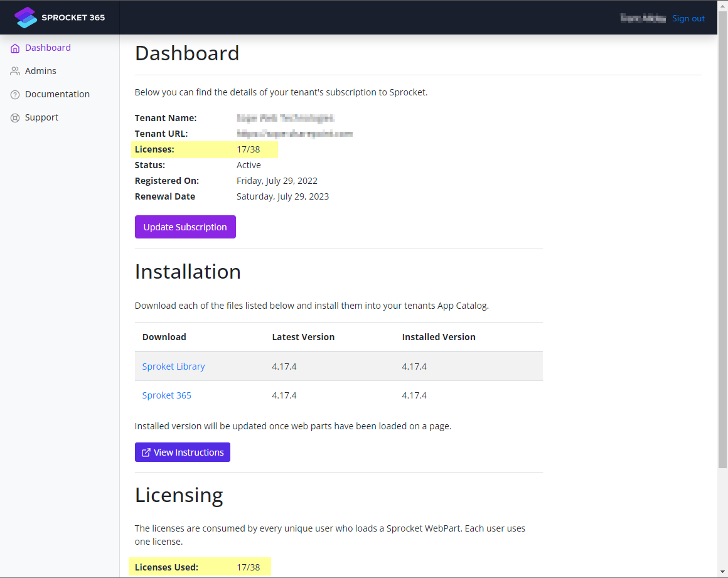Image resolution: width=728 pixels, height=578 pixels.
Task: Click the Sprocket 365 logo icon
Action: tap(26, 18)
